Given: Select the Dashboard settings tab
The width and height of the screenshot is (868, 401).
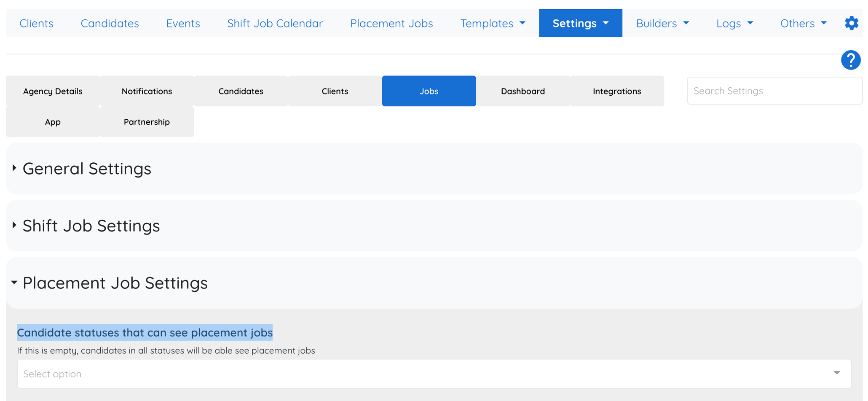Looking at the screenshot, I should pyautogui.click(x=523, y=91).
